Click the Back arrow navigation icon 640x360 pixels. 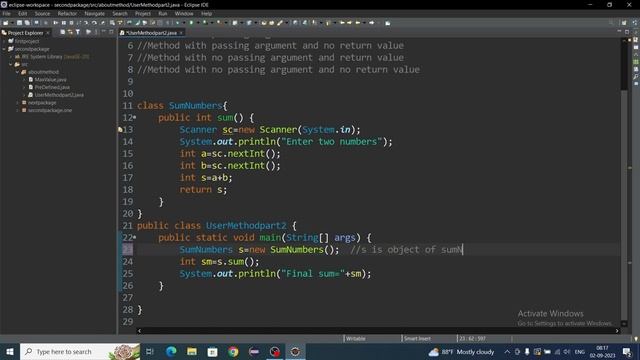(x=358, y=23)
